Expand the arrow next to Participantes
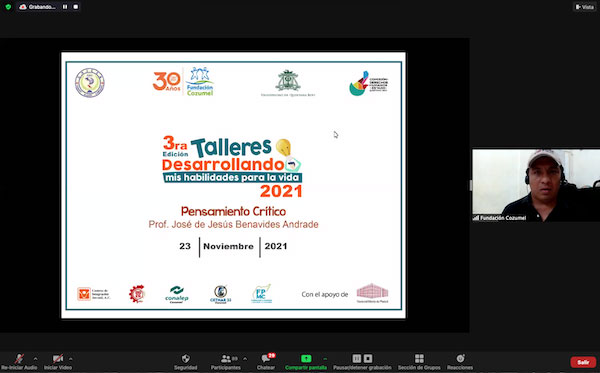The height and width of the screenshot is (373, 600). pyautogui.click(x=245, y=359)
